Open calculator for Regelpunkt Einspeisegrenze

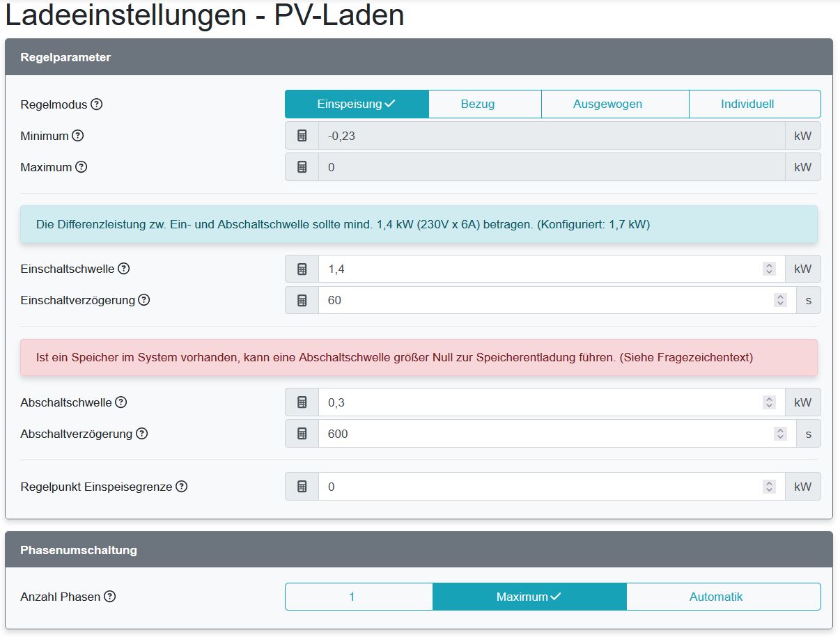pos(302,487)
